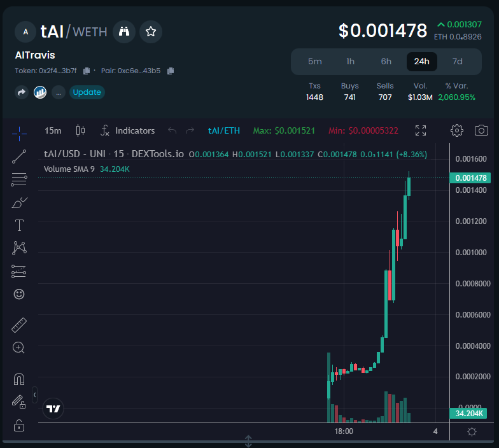Click the Min: $0.00005322 label

click(363, 130)
